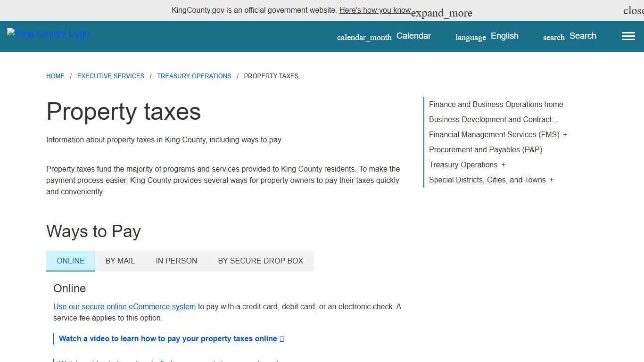Open search using the magnifier icon

tap(553, 37)
